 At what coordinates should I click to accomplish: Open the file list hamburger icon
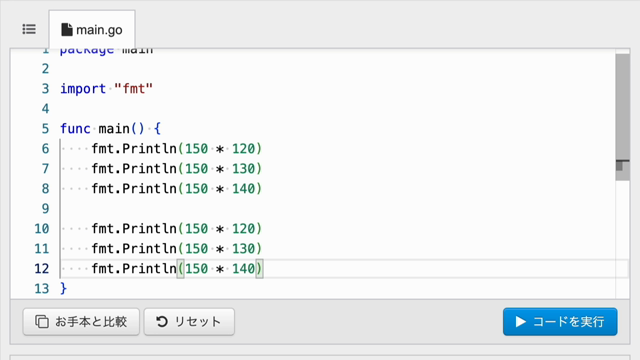[29, 29]
